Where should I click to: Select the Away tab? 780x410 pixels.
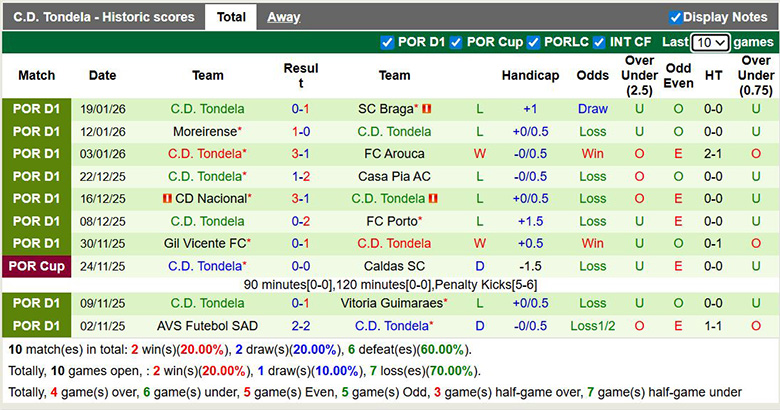pyautogui.click(x=283, y=17)
